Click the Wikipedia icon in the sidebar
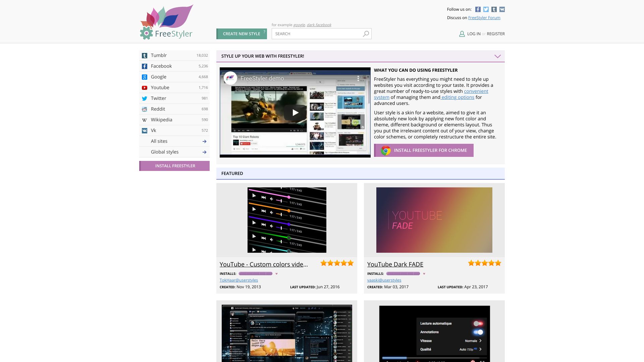 [x=145, y=120]
